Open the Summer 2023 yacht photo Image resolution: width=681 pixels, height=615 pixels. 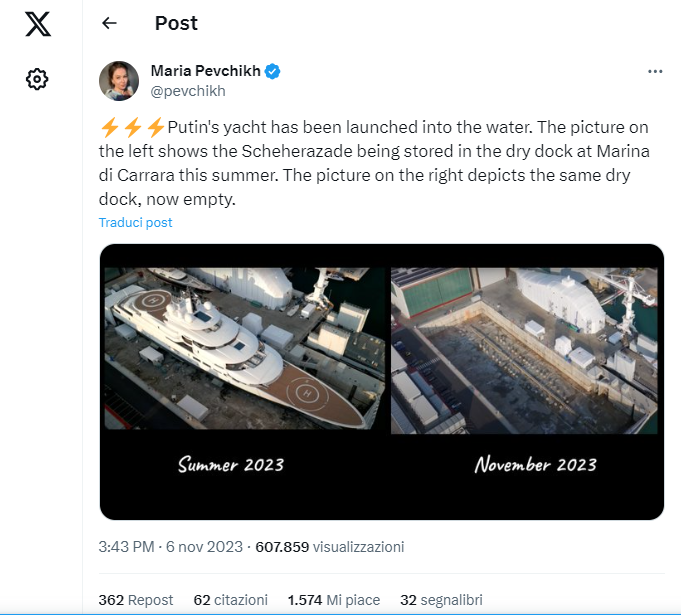point(245,348)
